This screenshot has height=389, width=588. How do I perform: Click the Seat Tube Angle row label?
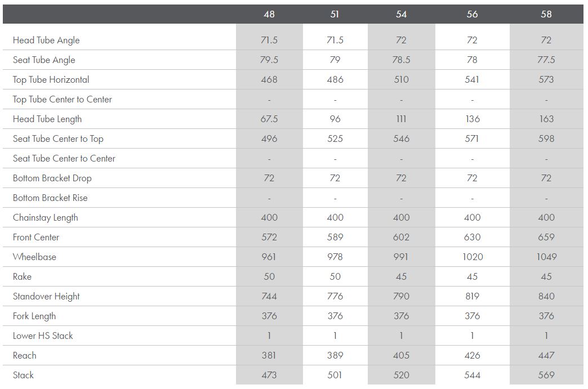[44, 60]
